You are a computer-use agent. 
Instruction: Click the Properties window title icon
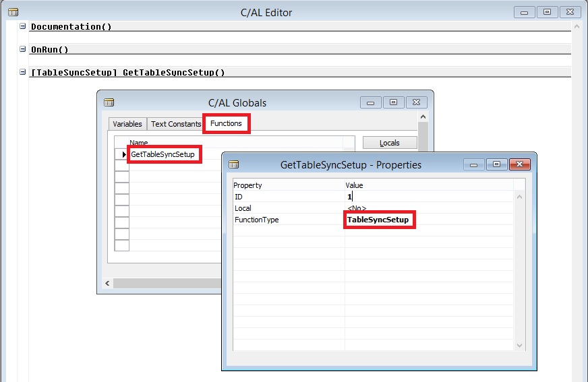(234, 164)
